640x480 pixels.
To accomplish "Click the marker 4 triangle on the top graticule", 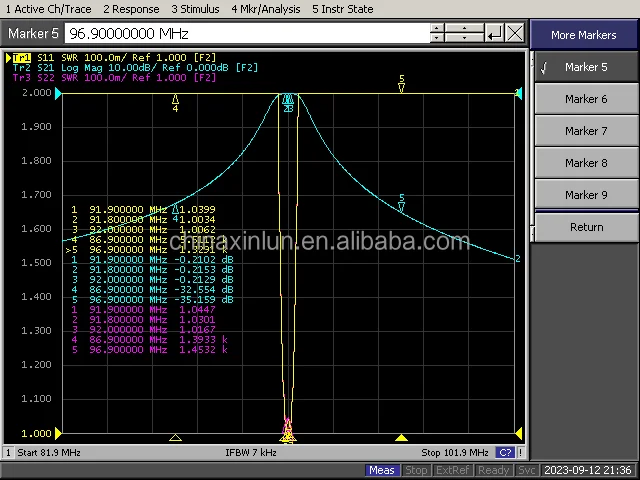I will point(176,100).
